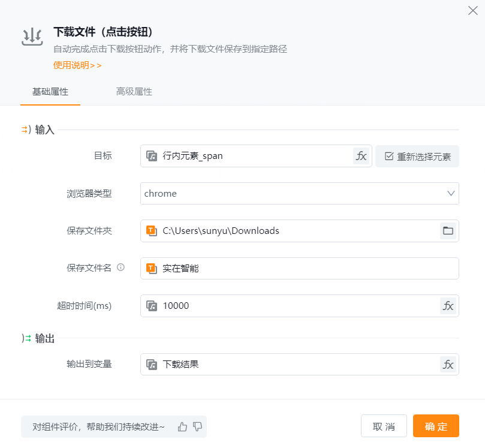This screenshot has width=485, height=448.
Task: Click the 取消 cancel button
Action: [384, 426]
